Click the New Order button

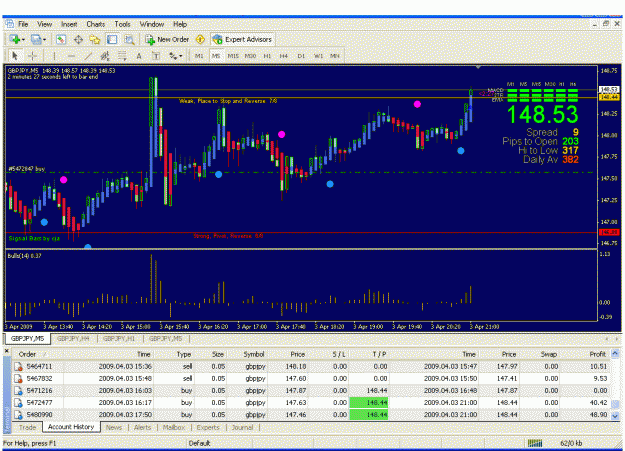click(x=167, y=39)
